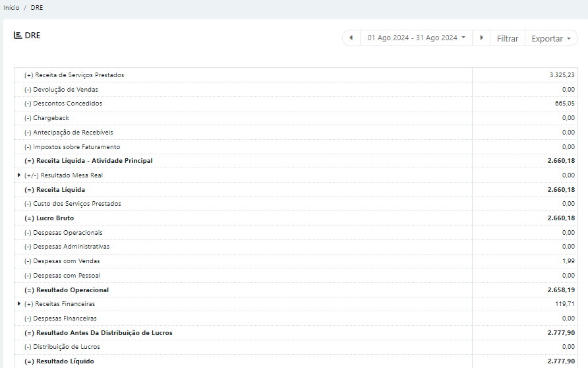
Task: Click the 1,99 value for Despesas com Vendas
Action: (x=568, y=261)
